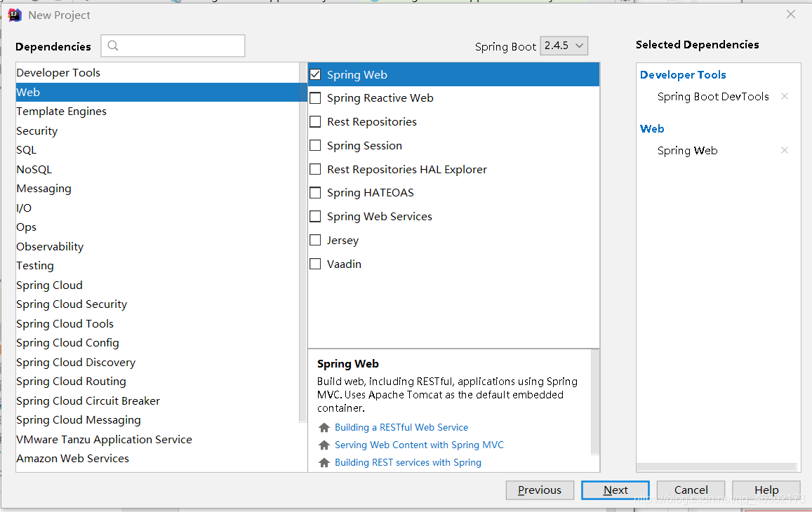
Task: Click Developer Tools heading in Selected Dependencies
Action: 683,75
